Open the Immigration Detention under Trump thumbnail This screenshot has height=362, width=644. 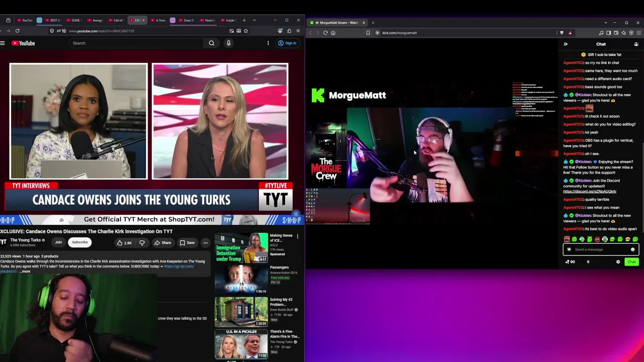(x=241, y=247)
